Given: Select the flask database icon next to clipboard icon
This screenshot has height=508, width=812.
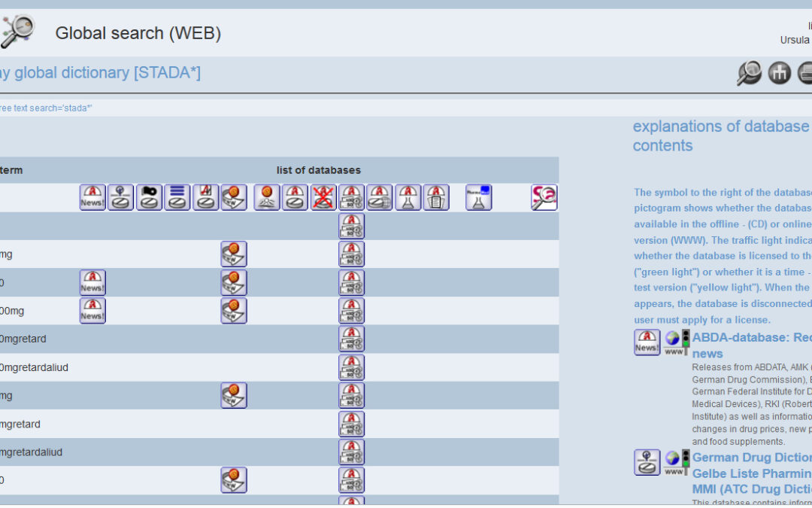Looking at the screenshot, I should 408,197.
